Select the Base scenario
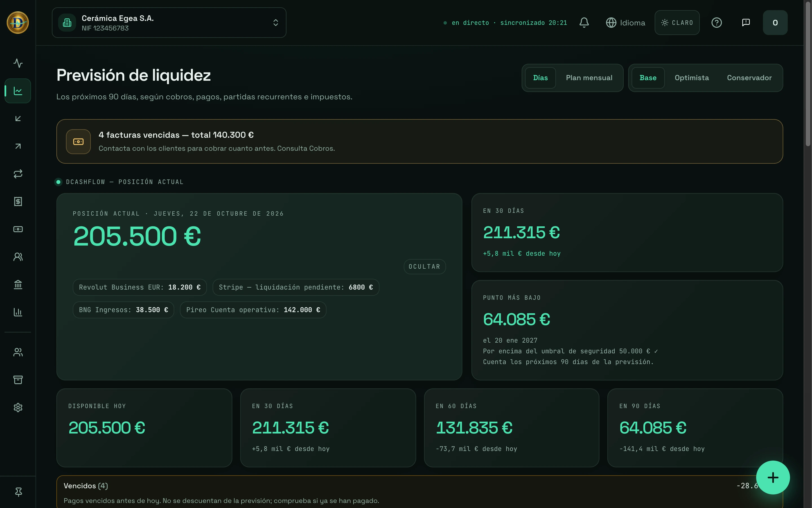812x508 pixels. [x=648, y=78]
